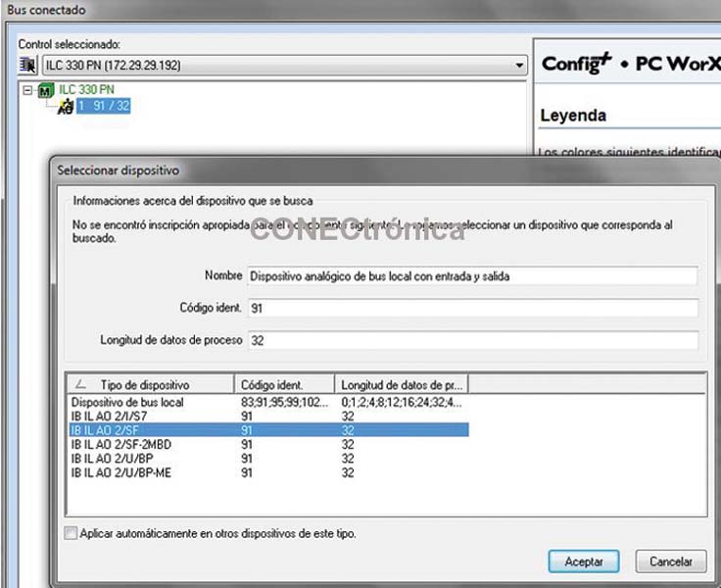
Task: Sort by Código ident. column header
Action: point(284,384)
